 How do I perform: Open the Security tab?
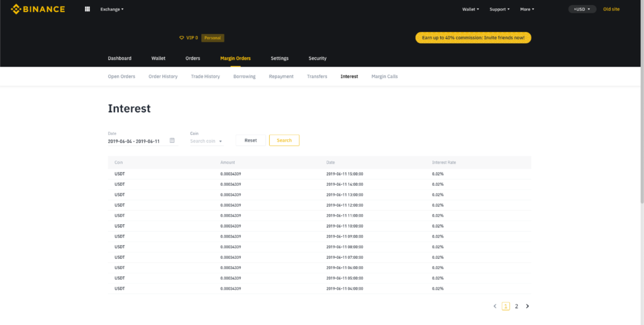coord(318,59)
